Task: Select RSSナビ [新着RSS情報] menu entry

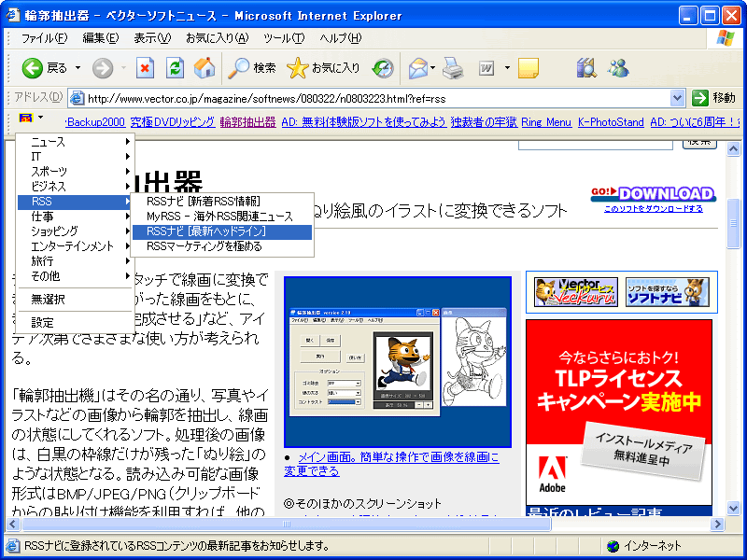Action: point(222,202)
